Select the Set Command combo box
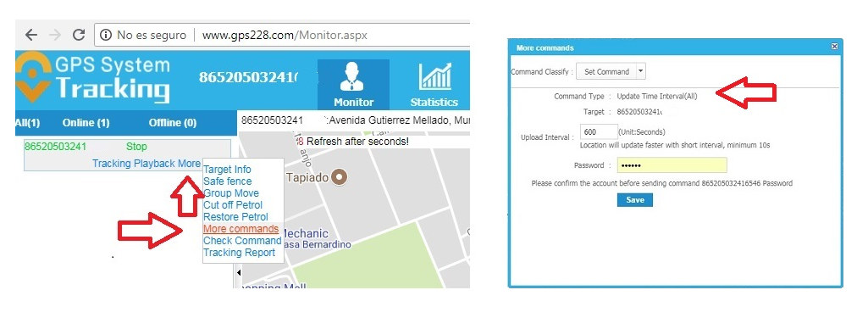 click(611, 71)
